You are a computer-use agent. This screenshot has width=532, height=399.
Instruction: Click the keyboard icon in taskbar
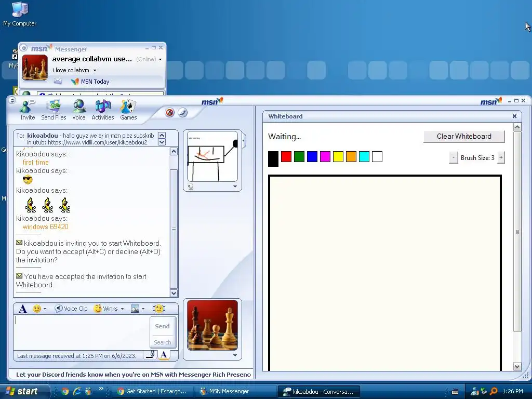point(455,392)
